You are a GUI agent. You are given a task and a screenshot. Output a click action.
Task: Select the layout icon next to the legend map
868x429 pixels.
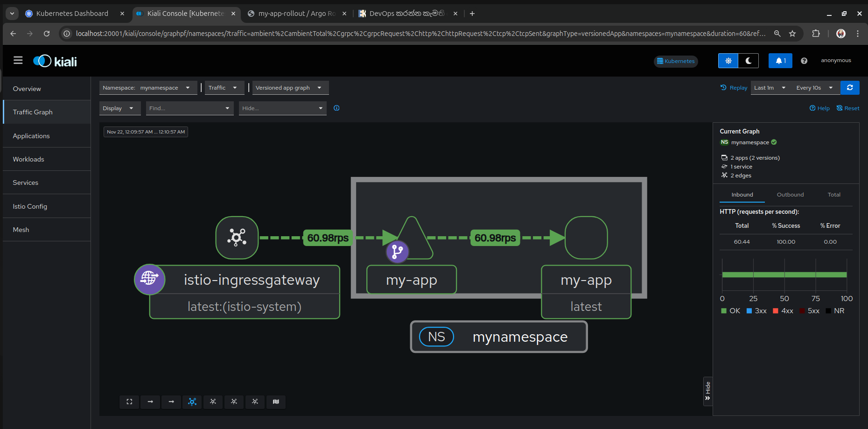[255, 401]
